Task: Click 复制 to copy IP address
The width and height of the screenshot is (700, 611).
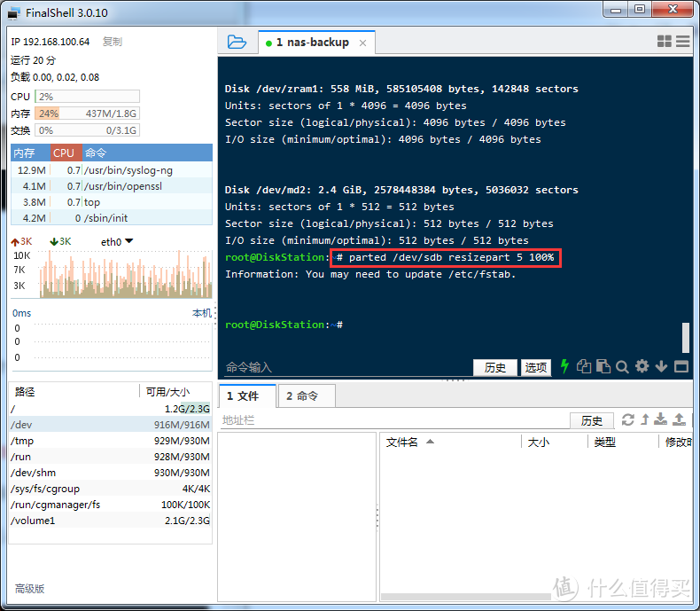Action: [112, 42]
